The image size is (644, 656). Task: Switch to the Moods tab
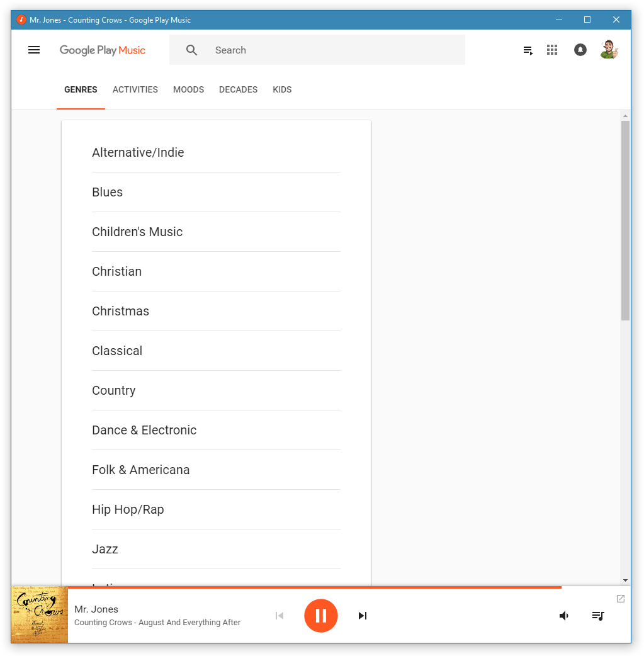coord(189,89)
